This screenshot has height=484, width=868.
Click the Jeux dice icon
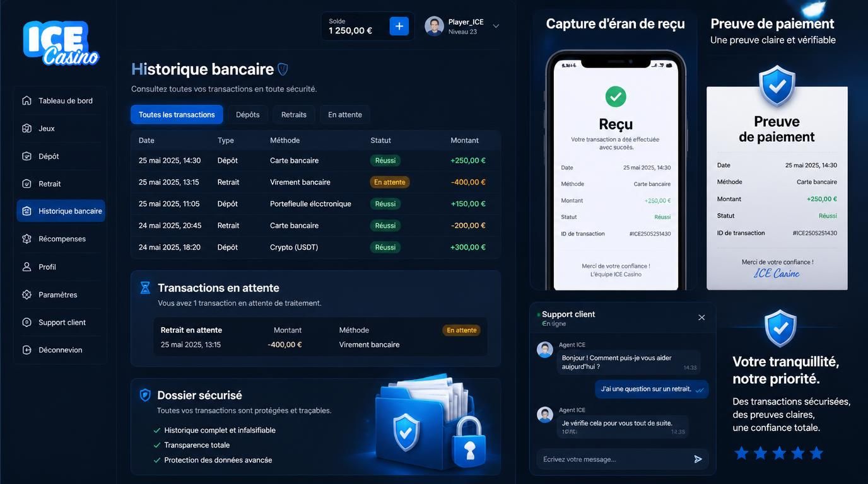point(26,129)
